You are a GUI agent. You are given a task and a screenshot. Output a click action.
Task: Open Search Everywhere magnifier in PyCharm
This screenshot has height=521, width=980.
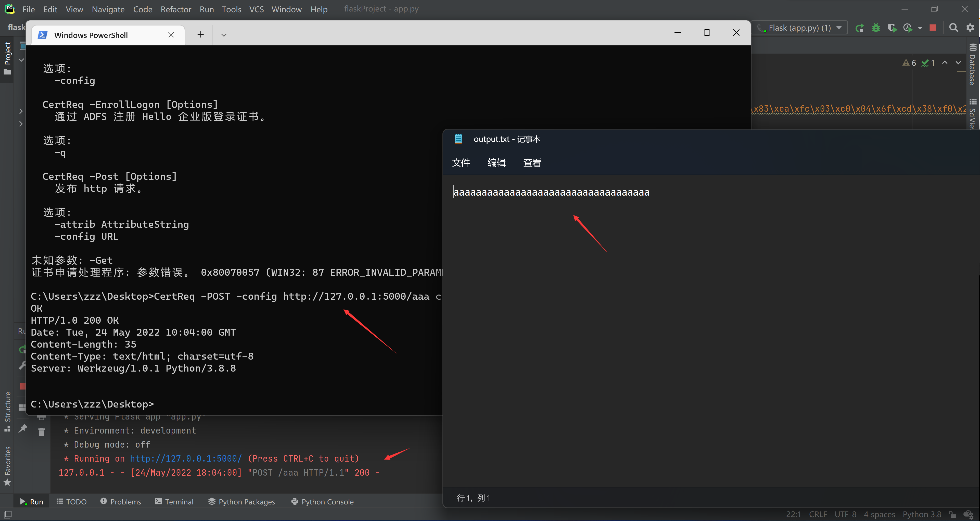[953, 28]
